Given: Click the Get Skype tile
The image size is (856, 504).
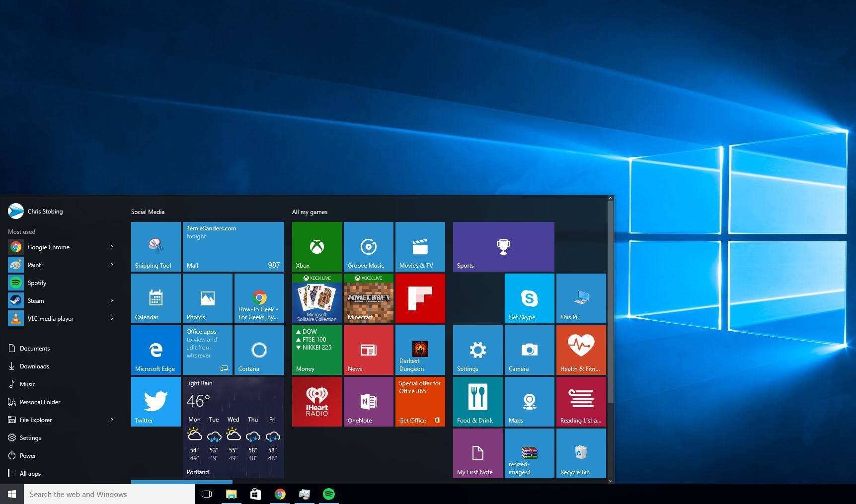Looking at the screenshot, I should point(530,298).
